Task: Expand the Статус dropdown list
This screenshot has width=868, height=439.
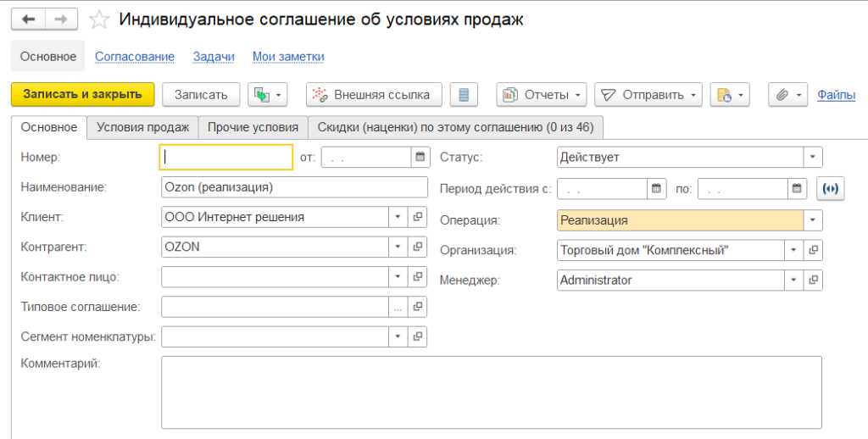Action: point(813,157)
